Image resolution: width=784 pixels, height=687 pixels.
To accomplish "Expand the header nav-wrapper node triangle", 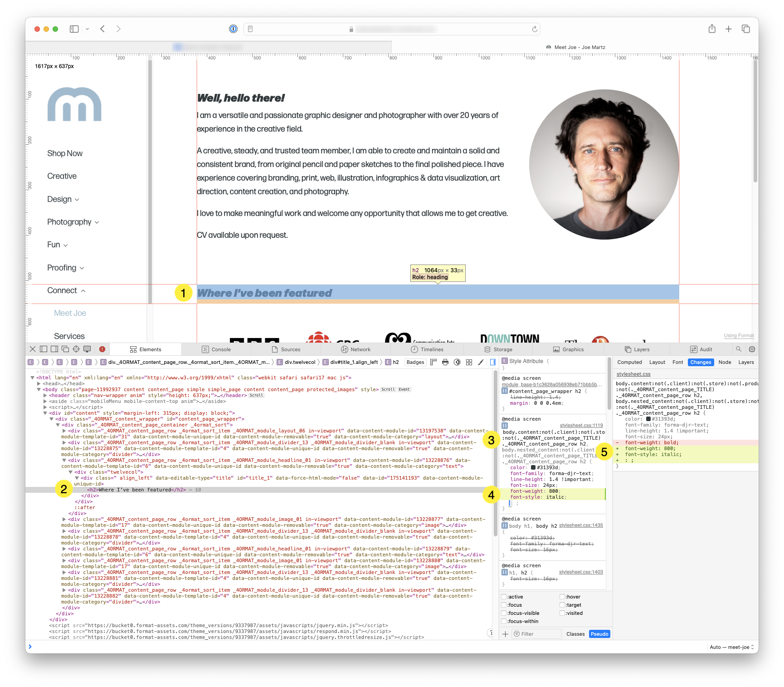I will click(x=45, y=395).
